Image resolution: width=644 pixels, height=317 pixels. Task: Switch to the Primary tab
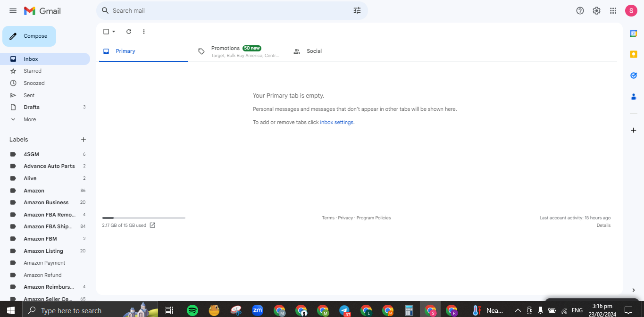pyautogui.click(x=143, y=51)
